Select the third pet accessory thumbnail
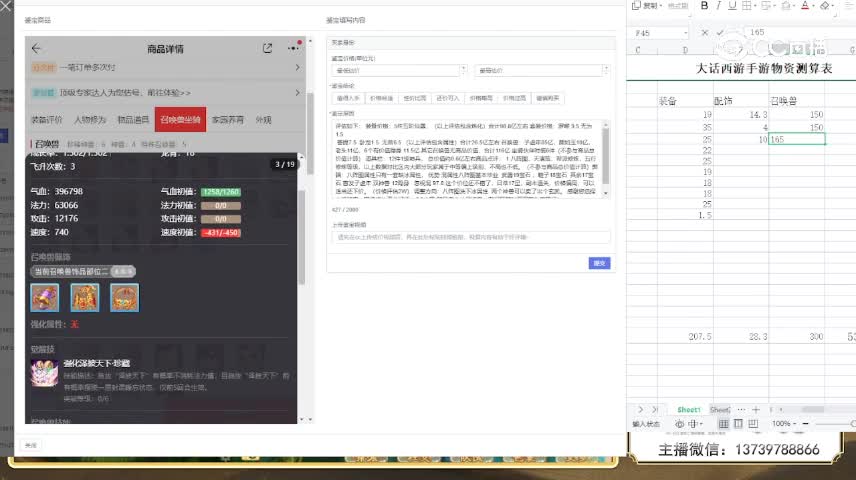The height and width of the screenshot is (480, 856). click(x=124, y=298)
